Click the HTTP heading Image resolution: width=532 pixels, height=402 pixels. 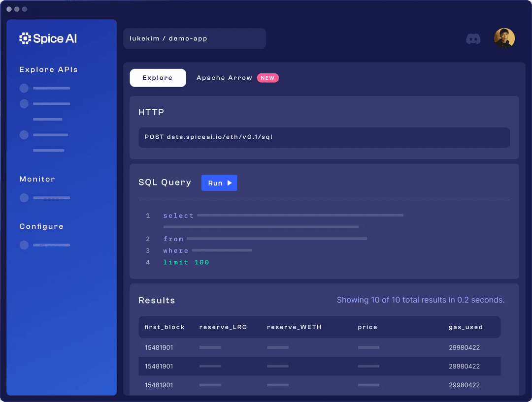coord(151,112)
